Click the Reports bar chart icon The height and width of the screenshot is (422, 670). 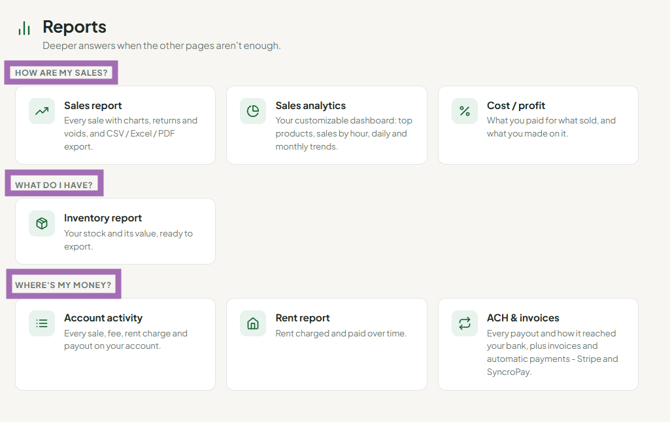point(24,28)
